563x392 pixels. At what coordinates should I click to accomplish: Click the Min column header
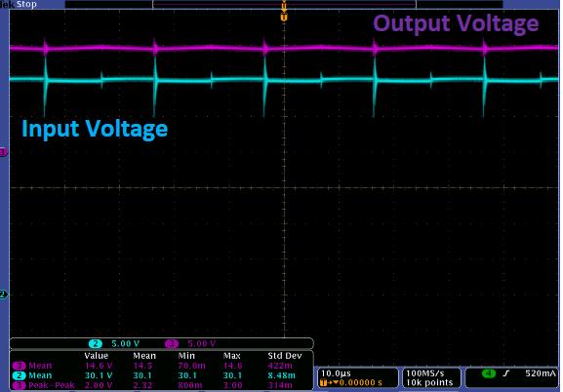(186, 356)
